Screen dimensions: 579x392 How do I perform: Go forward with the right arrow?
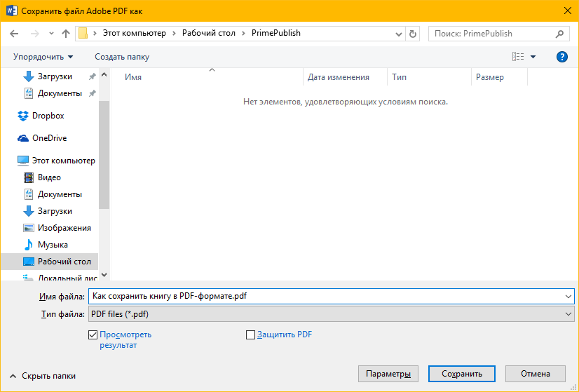[x=35, y=34]
